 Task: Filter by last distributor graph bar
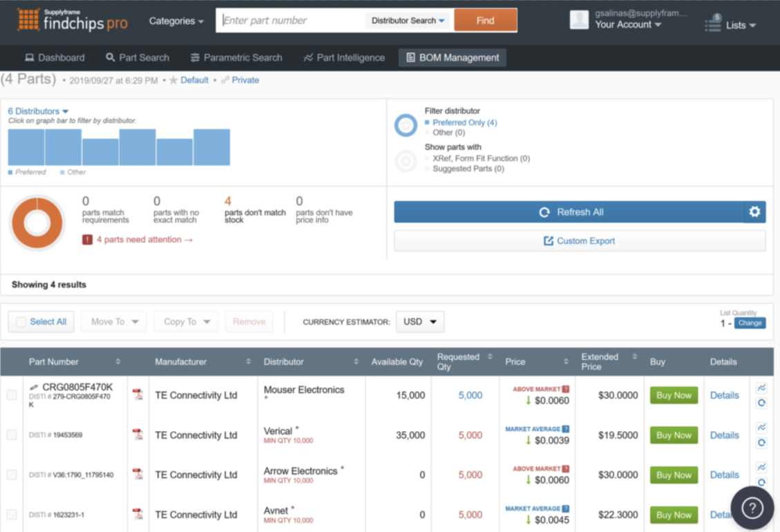point(212,147)
